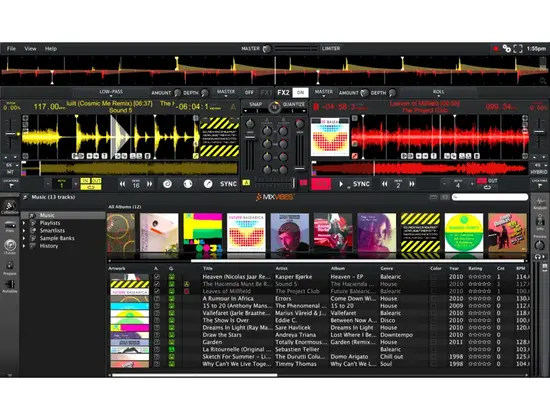Open the File menu
Image resolution: width=550 pixels, height=420 pixels.
[x=11, y=49]
